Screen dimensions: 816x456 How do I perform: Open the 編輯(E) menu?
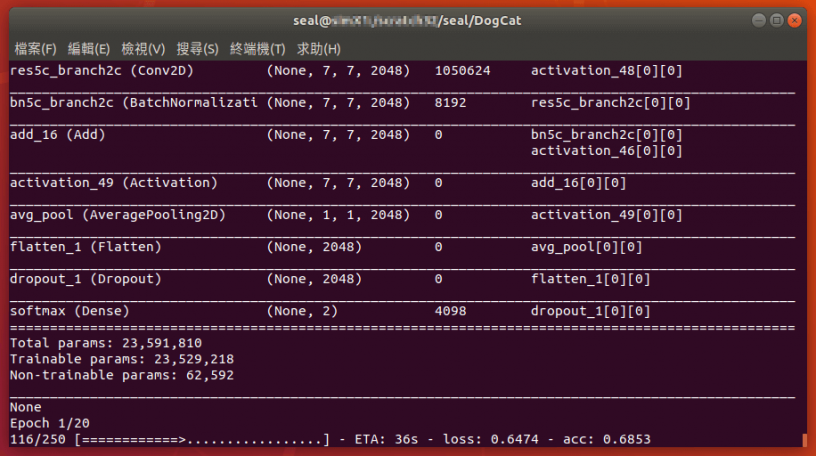click(88, 49)
